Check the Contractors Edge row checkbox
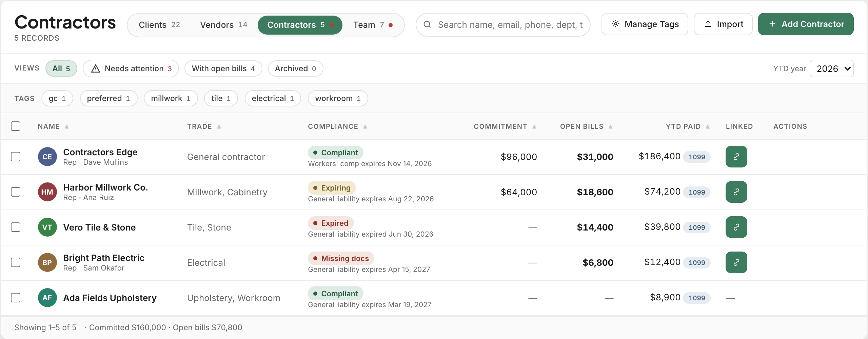Viewport: 868px width, 339px height. coord(16,157)
